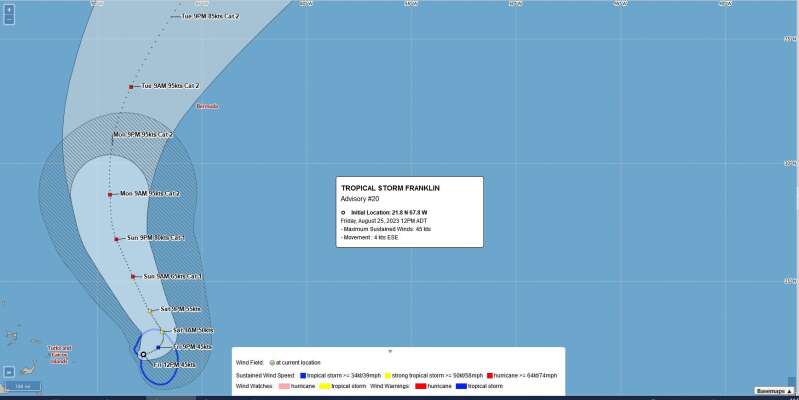Click the Wind Warnings legend heading
799x400 pixels.
[390, 386]
